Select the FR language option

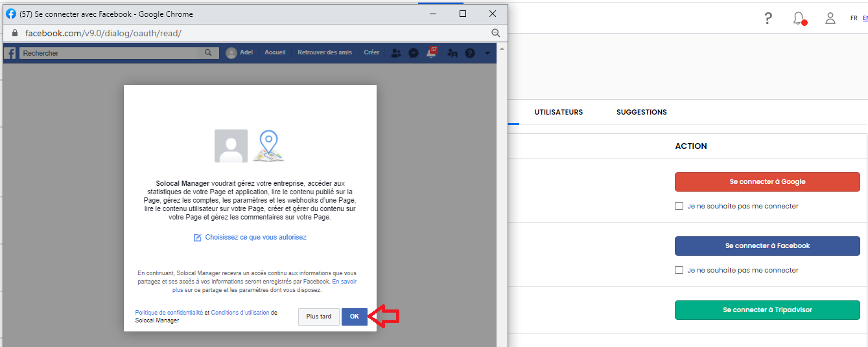coord(854,18)
